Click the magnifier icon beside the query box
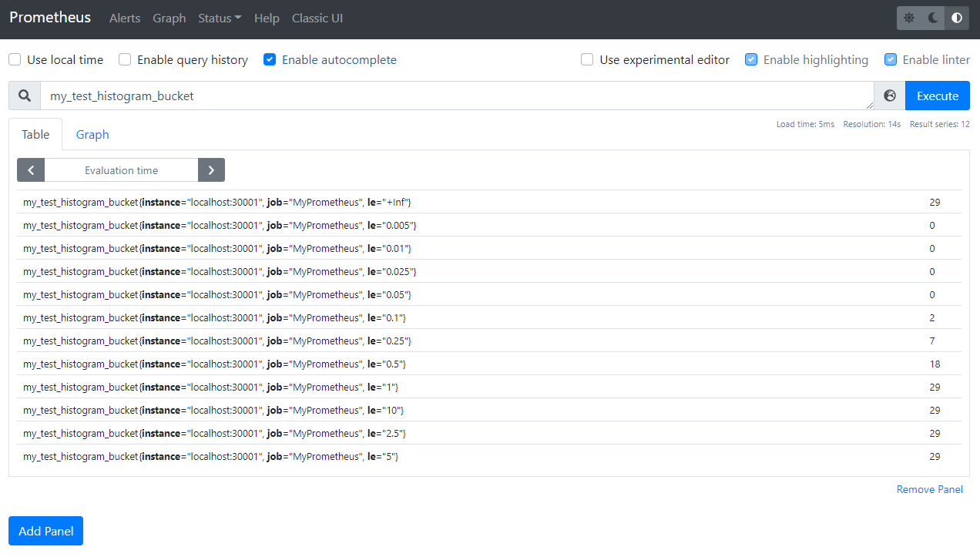The image size is (980, 557). (x=25, y=96)
